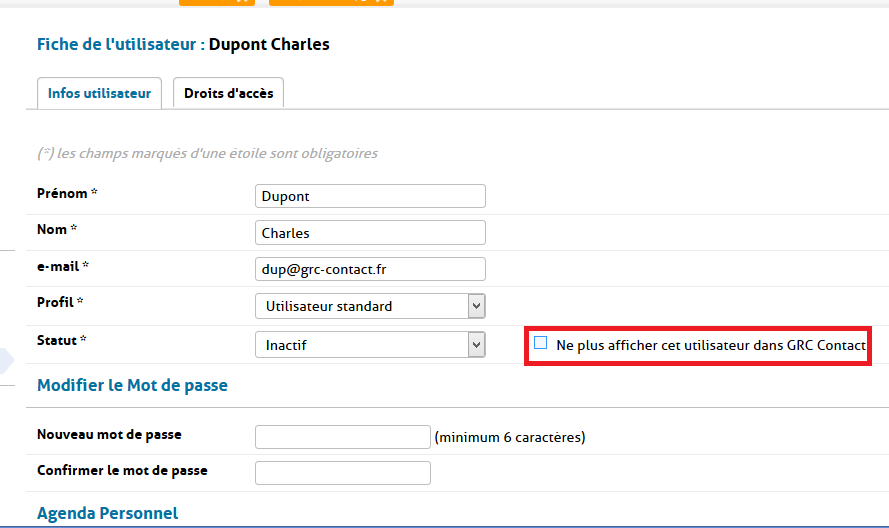889x528 pixels.
Task: Select the e-mail input with dup@grc-contact.fr
Action: 370,269
